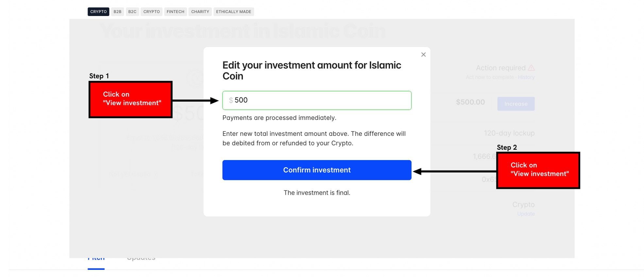Click the faded Increase button
644x277 pixels.
pos(516,104)
